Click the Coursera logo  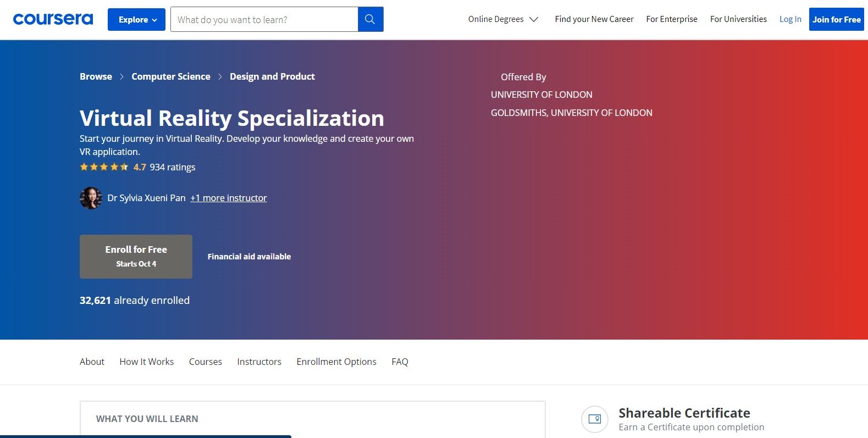[x=53, y=19]
